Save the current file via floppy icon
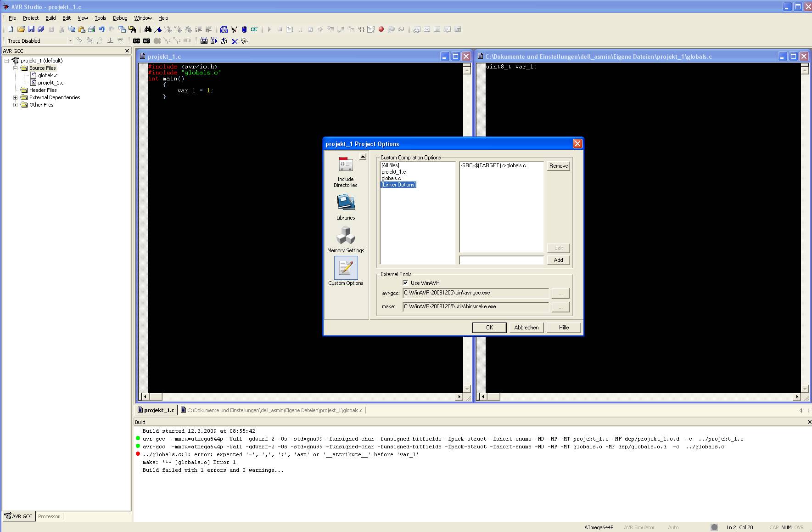Viewport: 812px width, 532px height. (x=31, y=29)
